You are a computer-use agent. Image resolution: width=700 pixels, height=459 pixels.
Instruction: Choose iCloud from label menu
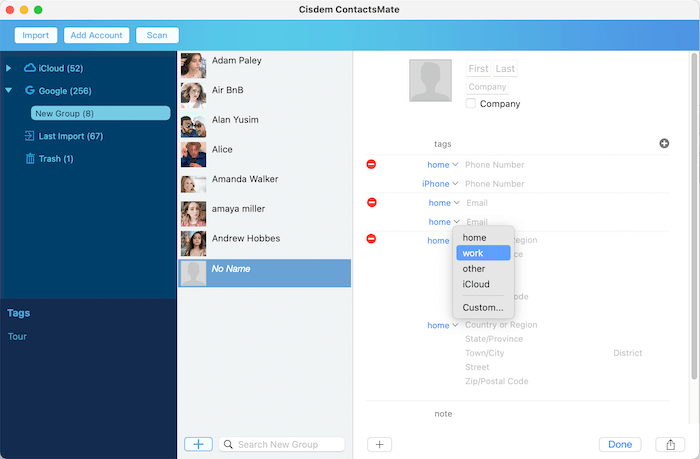pos(483,284)
